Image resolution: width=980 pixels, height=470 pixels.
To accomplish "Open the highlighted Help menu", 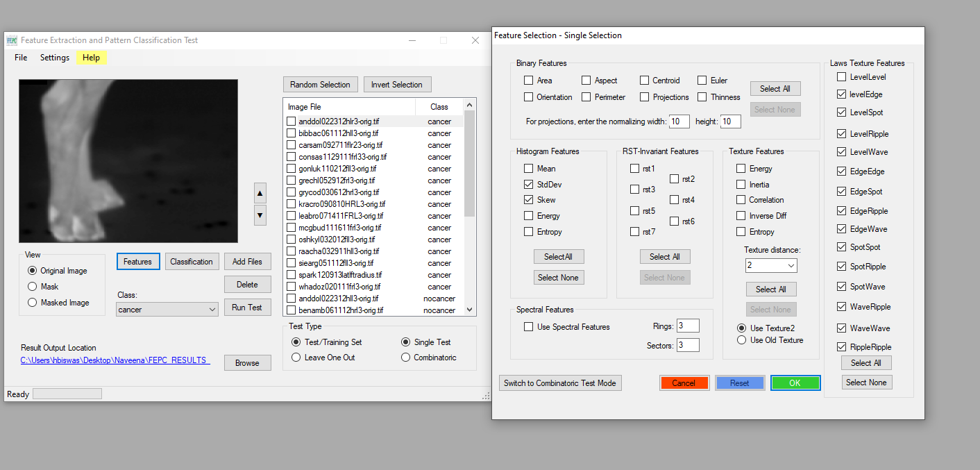I will point(91,58).
